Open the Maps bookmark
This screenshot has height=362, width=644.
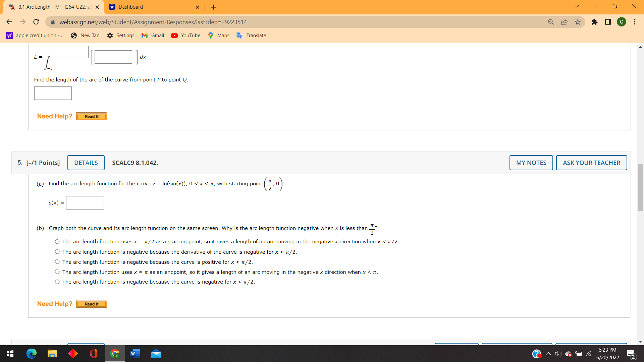[x=218, y=35]
